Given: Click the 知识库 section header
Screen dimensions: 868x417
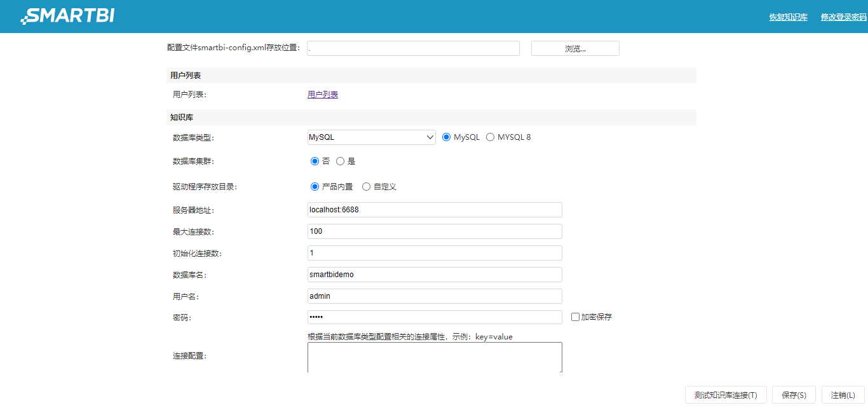Looking at the screenshot, I should click(x=431, y=118).
